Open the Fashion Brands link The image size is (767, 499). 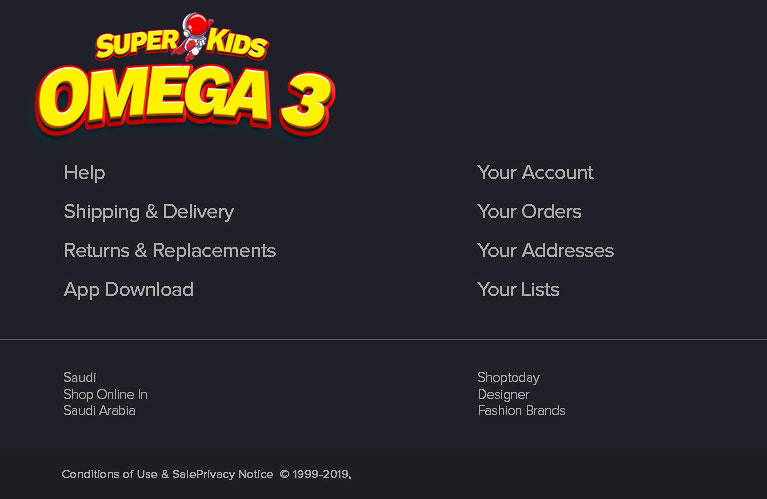(521, 410)
